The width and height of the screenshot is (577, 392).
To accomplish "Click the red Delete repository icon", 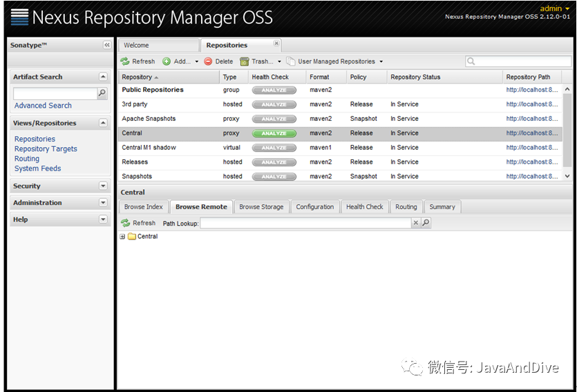I will pos(209,61).
